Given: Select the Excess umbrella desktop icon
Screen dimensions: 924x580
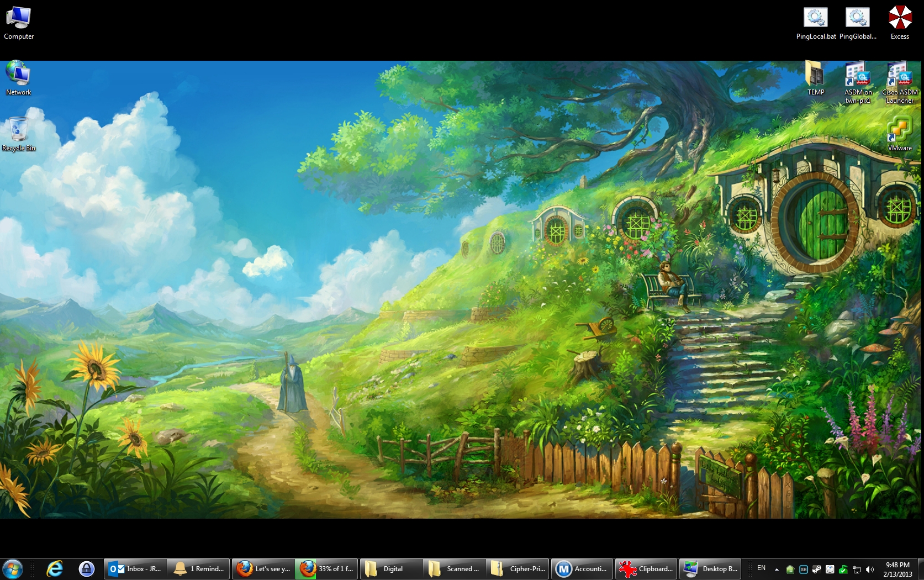Looking at the screenshot, I should pos(900,23).
